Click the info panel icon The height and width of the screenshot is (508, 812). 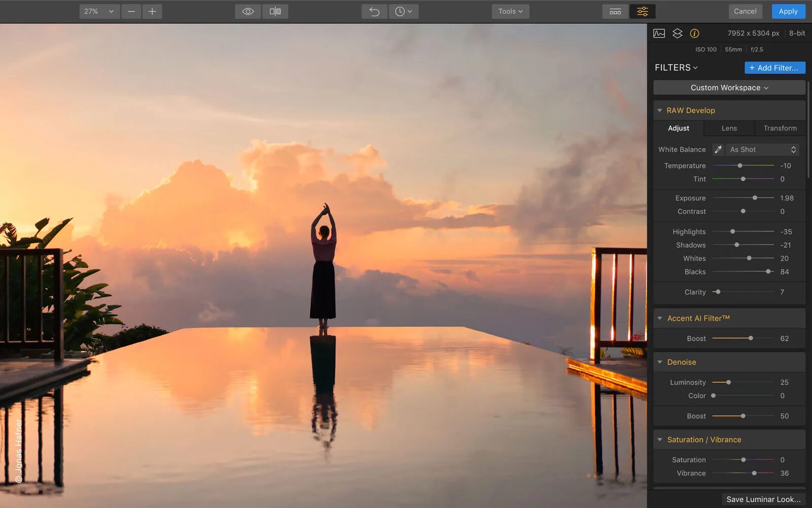pos(695,34)
